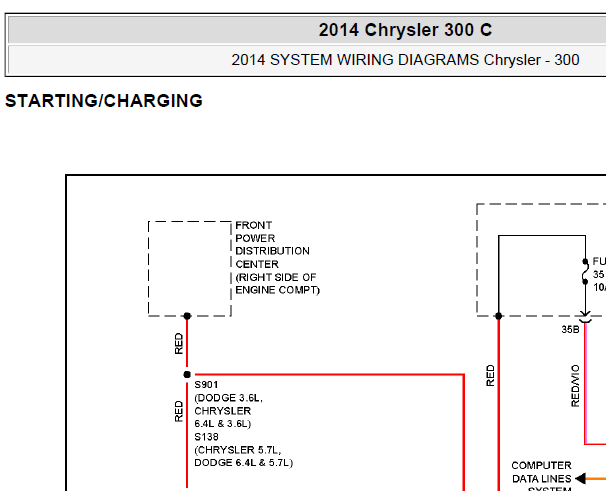Click the 35B connector pin label
Viewport: 606px width, 491px height.
[570, 329]
